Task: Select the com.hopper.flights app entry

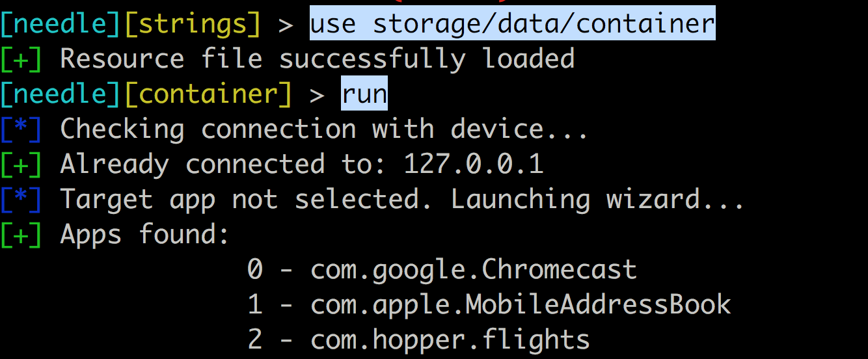Action: pyautogui.click(x=450, y=339)
